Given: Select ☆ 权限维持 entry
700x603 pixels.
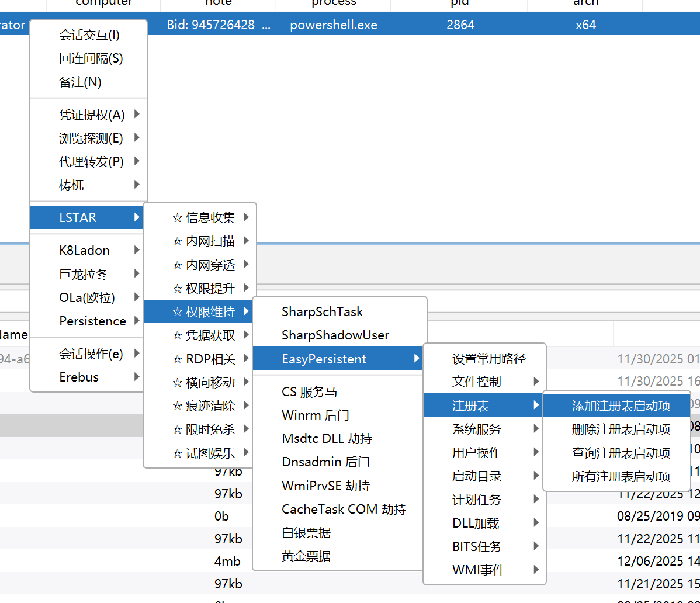Looking at the screenshot, I should pos(198,311).
